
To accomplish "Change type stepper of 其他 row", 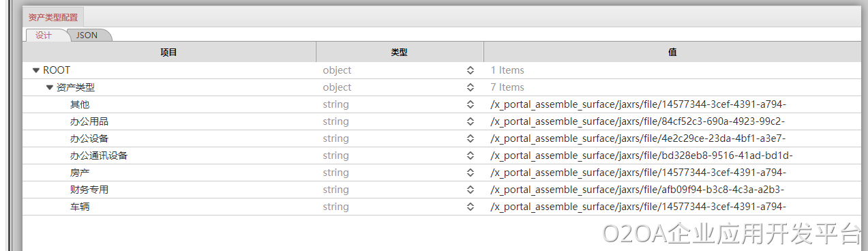I will click(470, 104).
